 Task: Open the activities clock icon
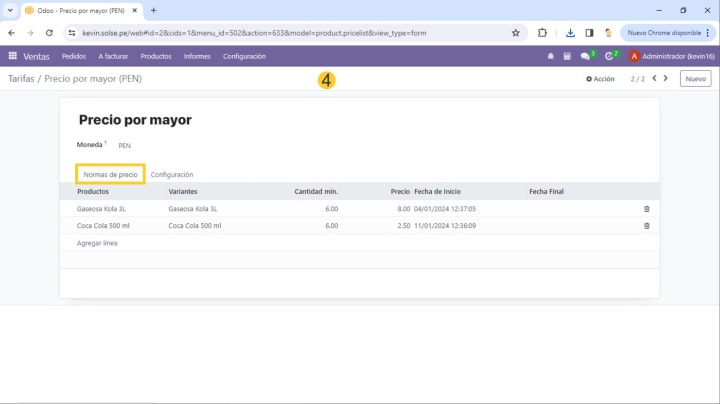[610, 56]
